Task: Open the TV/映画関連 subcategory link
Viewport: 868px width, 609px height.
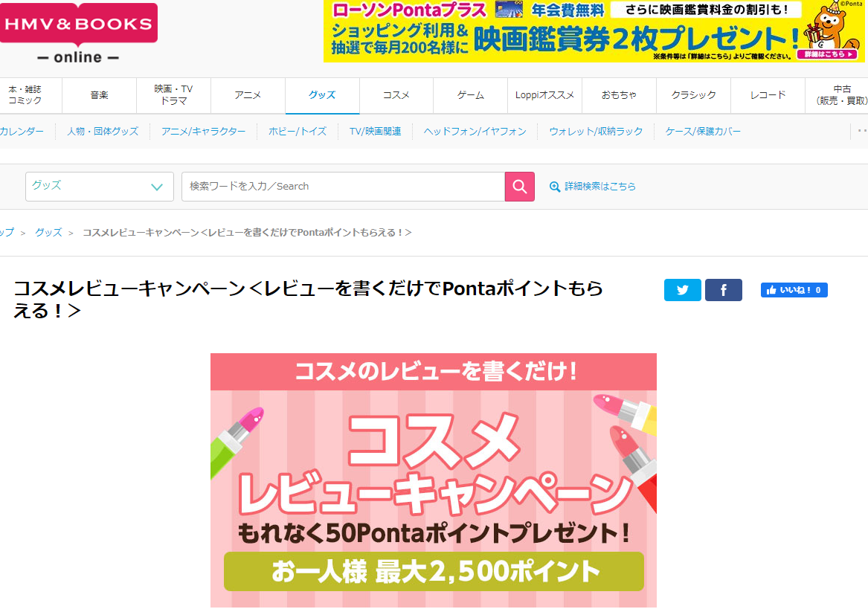Action: click(376, 131)
